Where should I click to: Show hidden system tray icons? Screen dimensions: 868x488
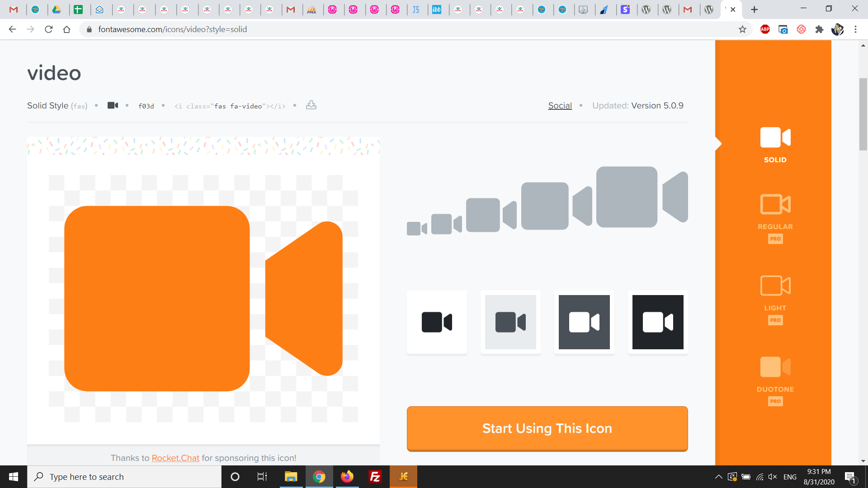(718, 477)
